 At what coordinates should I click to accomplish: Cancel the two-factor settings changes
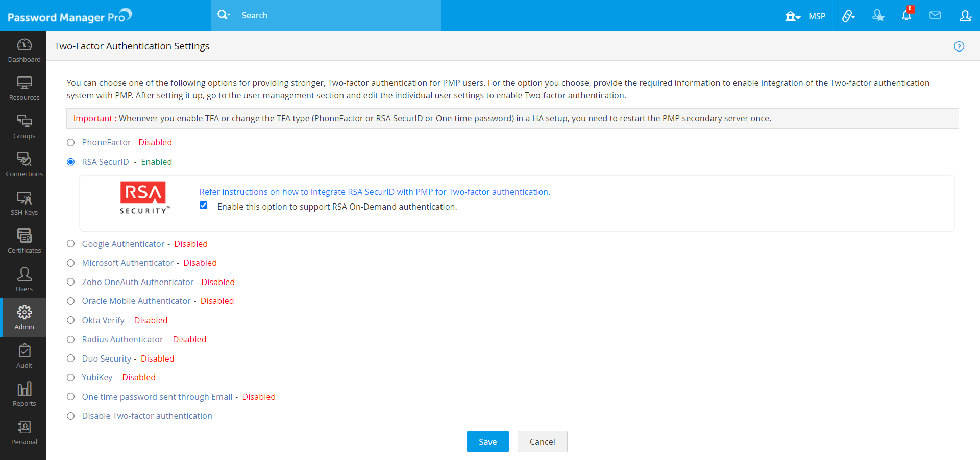point(542,442)
